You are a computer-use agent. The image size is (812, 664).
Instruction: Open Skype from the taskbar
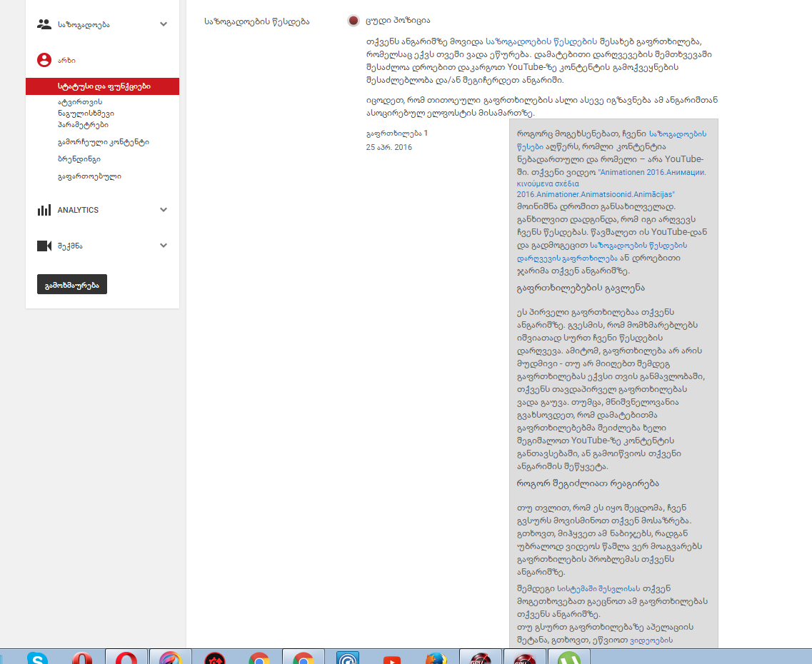[37, 658]
